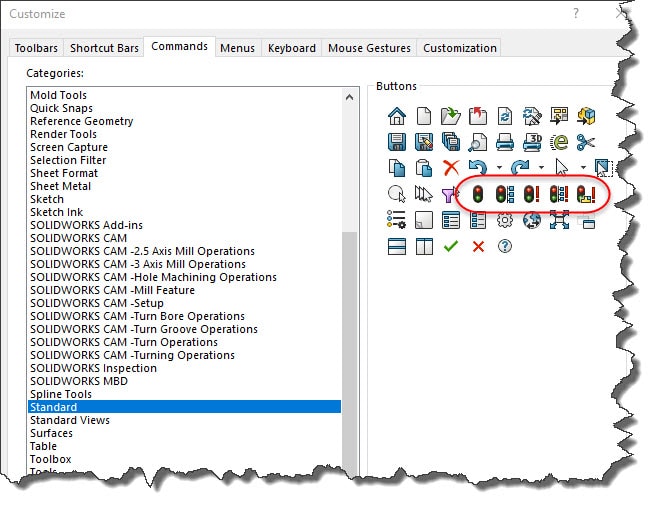Viewport: 658px width, 510px height.
Task: Click the globe with arrows icon
Action: (532, 220)
